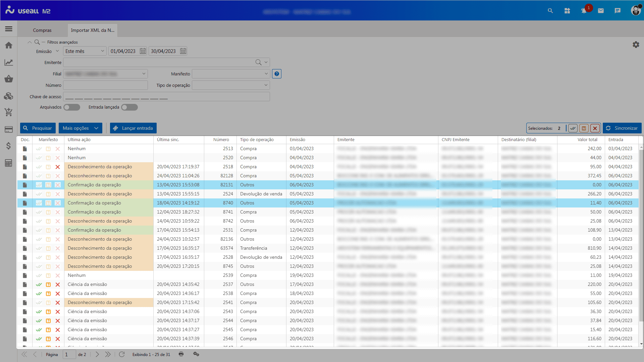Viewport: 644px width, 362px height.
Task: Open the chart analytics sidebar icon
Action: [9, 62]
